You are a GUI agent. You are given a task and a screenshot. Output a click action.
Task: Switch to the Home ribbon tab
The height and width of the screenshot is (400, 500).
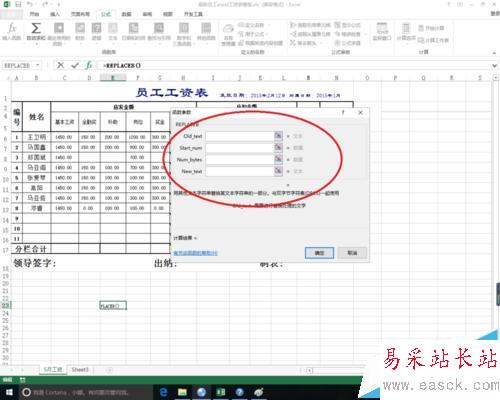click(34, 14)
